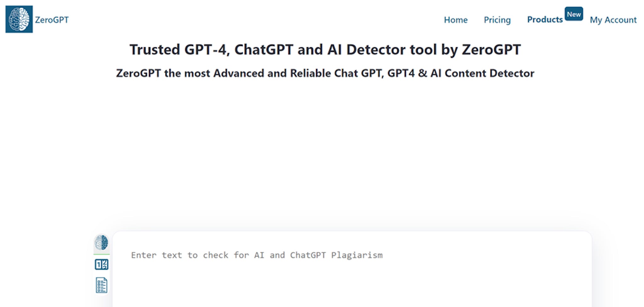
Task: Click the half-shaded brain fingerprint icon
Action: pyautogui.click(x=101, y=242)
